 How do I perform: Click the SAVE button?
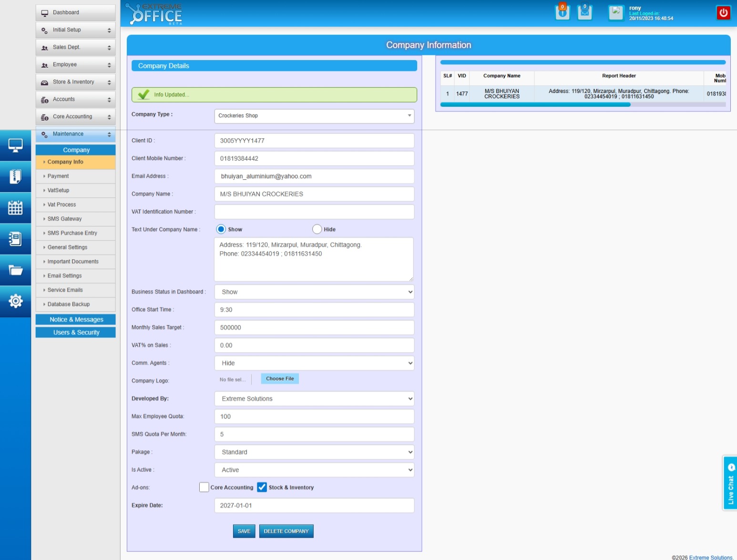244,531
